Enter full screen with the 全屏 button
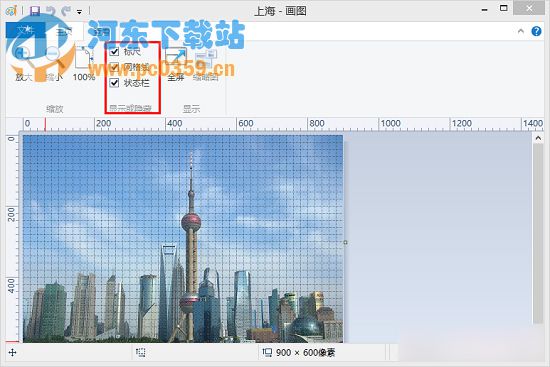The width and height of the screenshot is (550, 367). [176, 64]
